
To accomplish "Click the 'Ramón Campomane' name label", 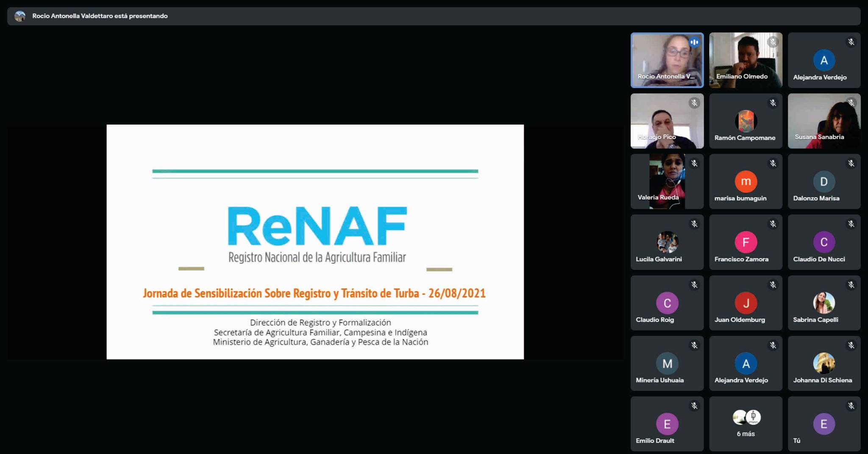I will point(745,138).
